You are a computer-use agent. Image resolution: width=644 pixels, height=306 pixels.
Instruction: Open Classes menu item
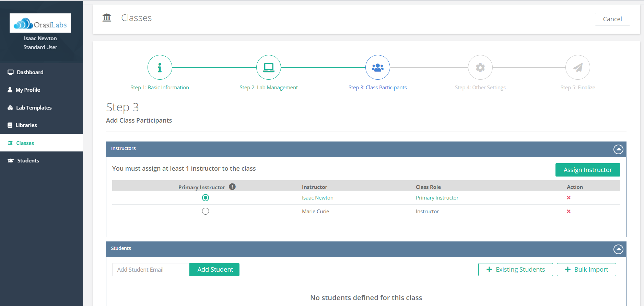point(42,143)
